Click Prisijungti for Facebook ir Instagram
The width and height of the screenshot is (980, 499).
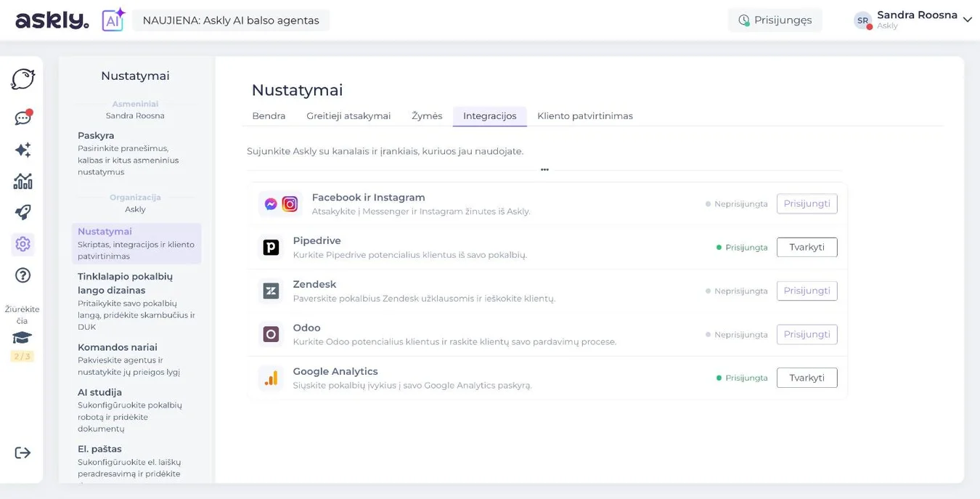click(x=807, y=204)
